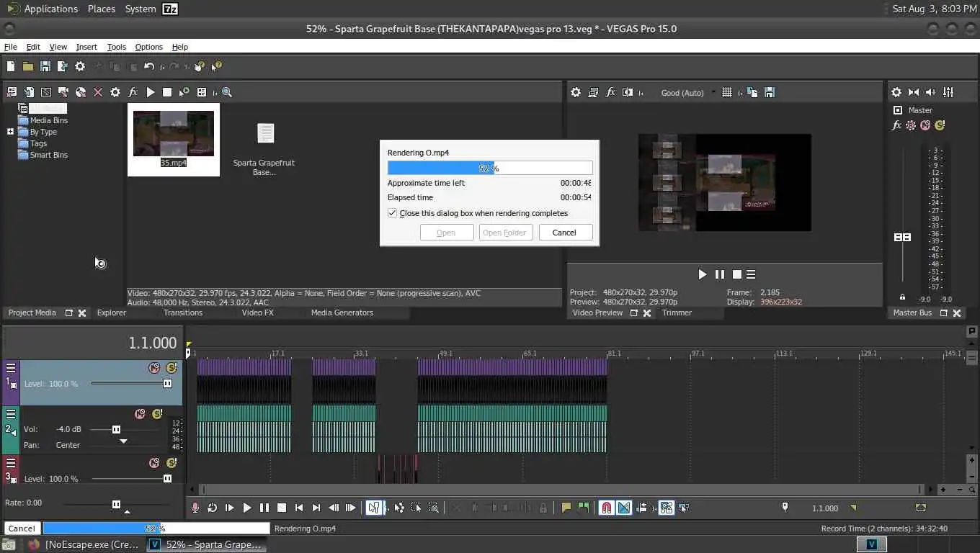Open Split Screen View dropdown arrow

(x=640, y=92)
